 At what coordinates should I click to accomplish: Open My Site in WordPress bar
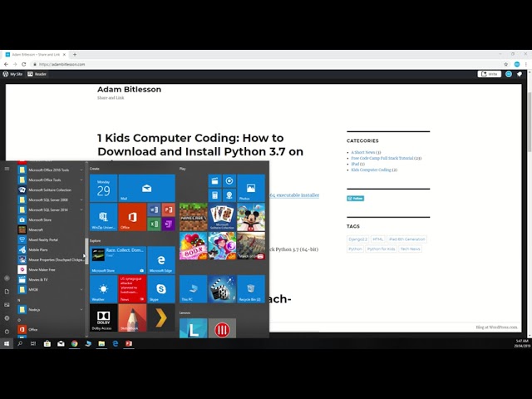pos(12,74)
